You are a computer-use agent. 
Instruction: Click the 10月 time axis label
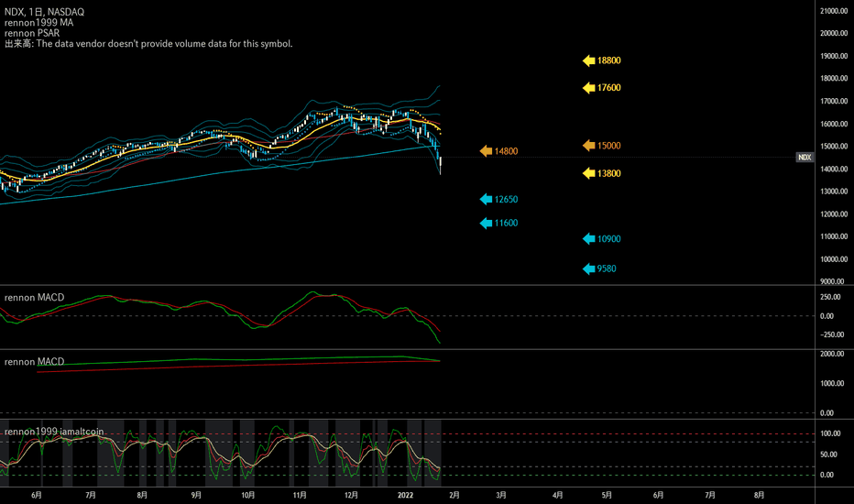tap(247, 495)
